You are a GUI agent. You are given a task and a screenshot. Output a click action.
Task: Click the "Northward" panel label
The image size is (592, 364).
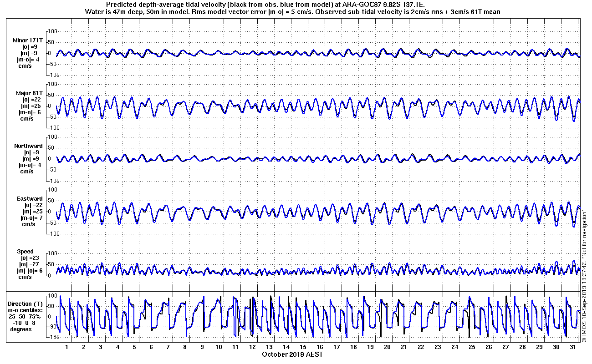(x=28, y=146)
